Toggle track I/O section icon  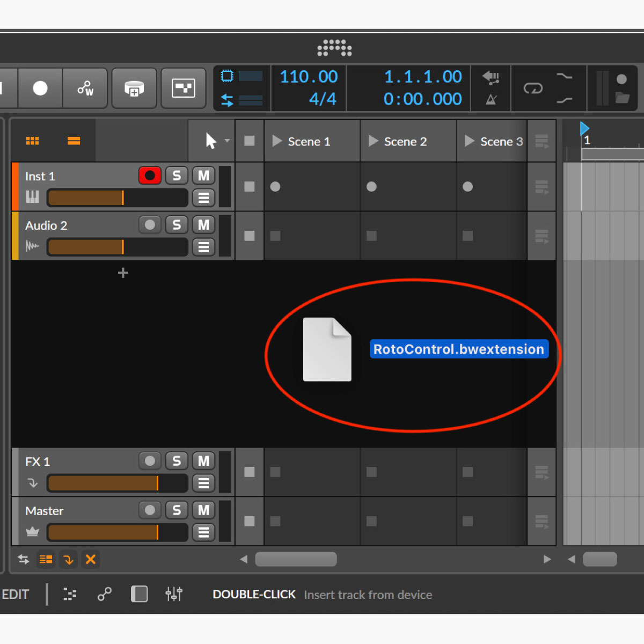(x=24, y=559)
